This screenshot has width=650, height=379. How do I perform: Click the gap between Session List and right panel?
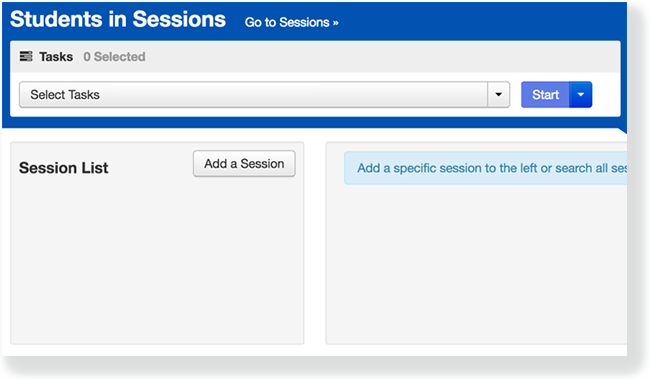tap(315, 243)
